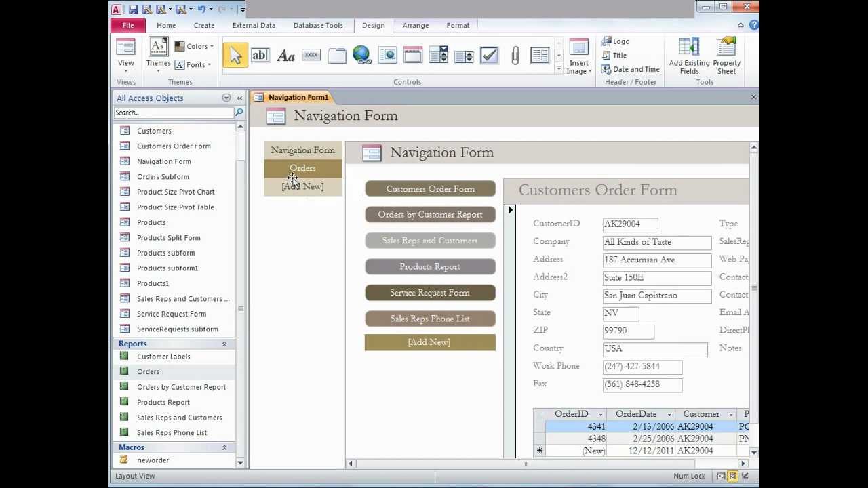Screen dimensions: 868x488
Task: Switch to Design View in status bar
Action: coord(745,476)
